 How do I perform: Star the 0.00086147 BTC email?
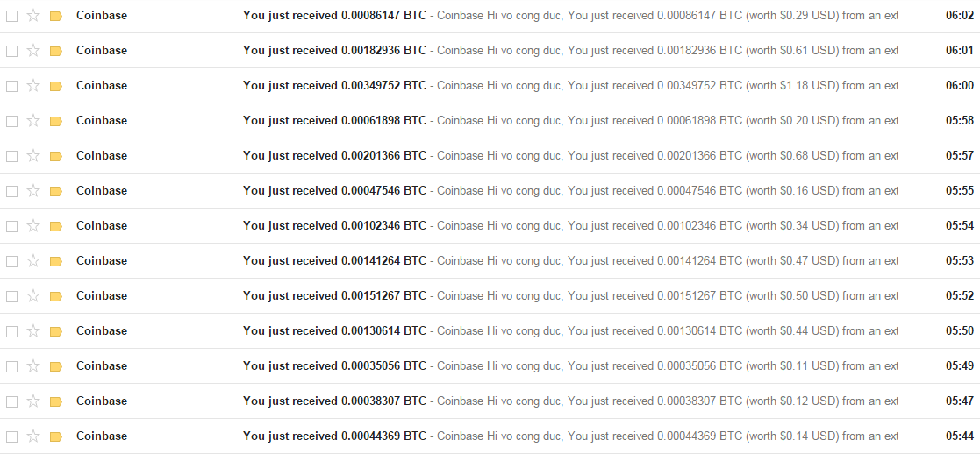click(x=33, y=15)
